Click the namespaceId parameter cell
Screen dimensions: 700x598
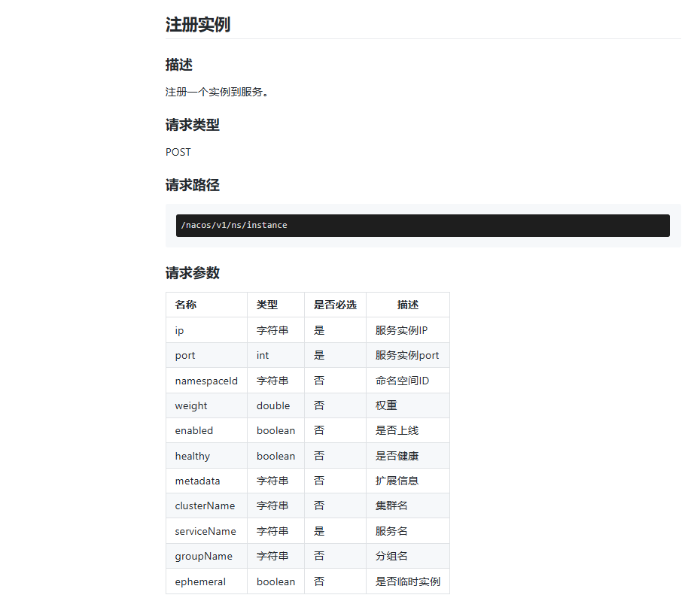coord(206,381)
